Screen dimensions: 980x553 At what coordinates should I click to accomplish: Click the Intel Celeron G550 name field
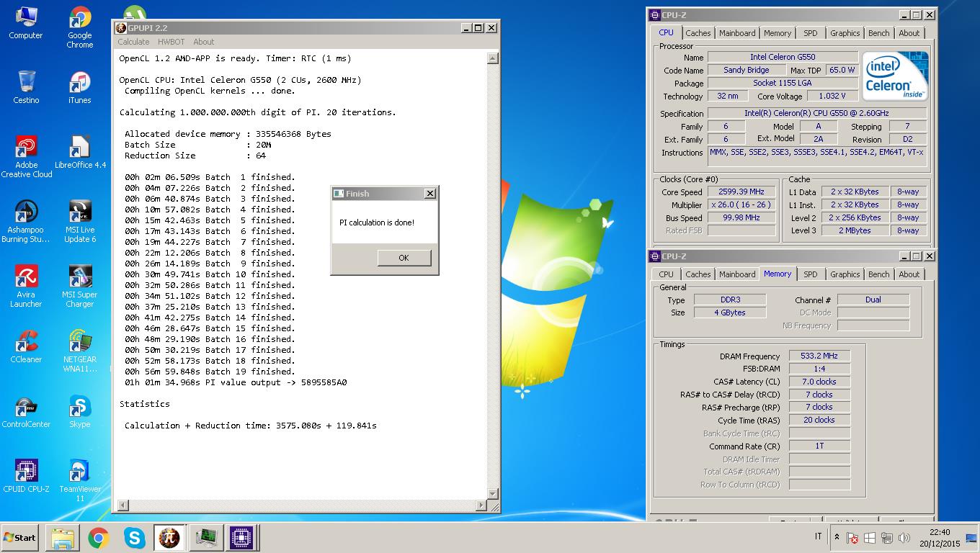[783, 57]
